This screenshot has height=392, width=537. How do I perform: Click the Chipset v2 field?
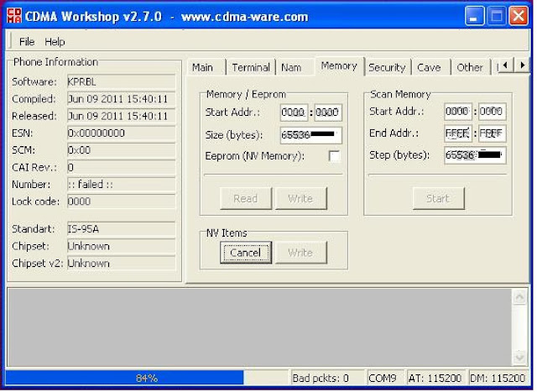coord(121,264)
